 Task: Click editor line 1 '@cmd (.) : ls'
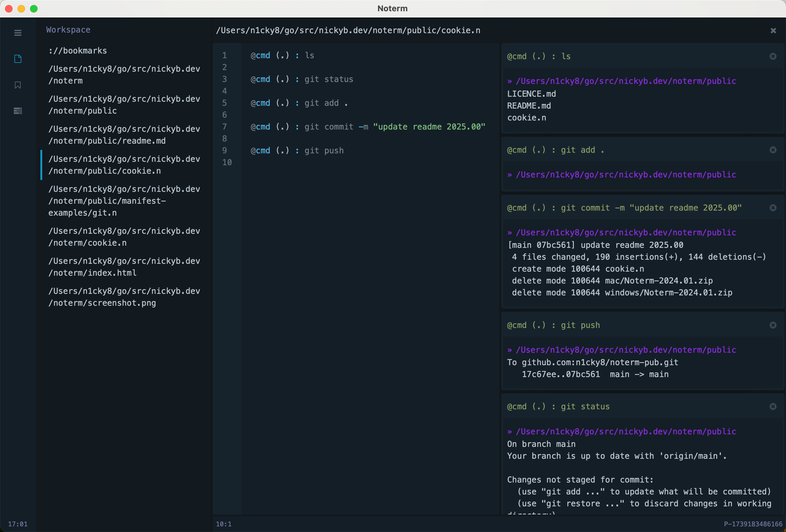[x=283, y=55]
